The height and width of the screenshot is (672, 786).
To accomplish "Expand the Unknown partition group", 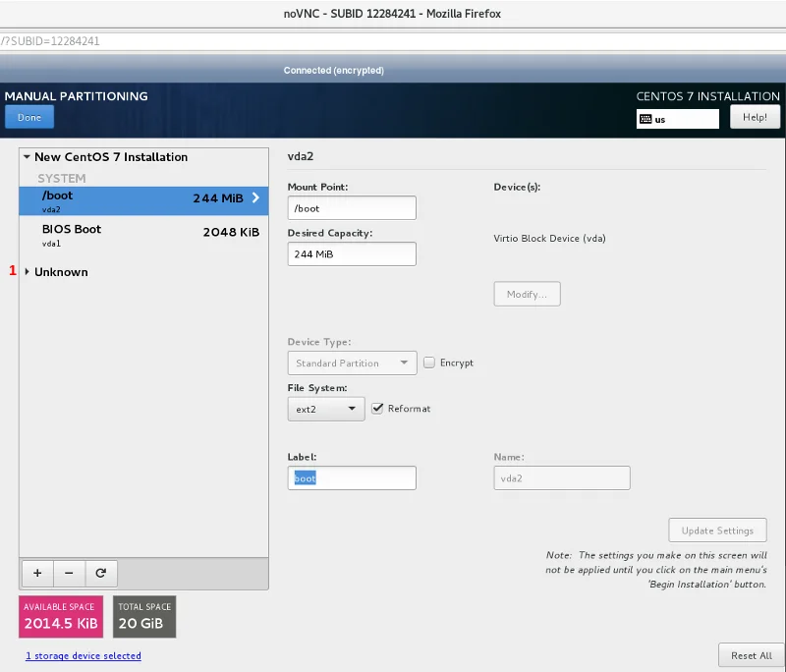I will (x=27, y=272).
